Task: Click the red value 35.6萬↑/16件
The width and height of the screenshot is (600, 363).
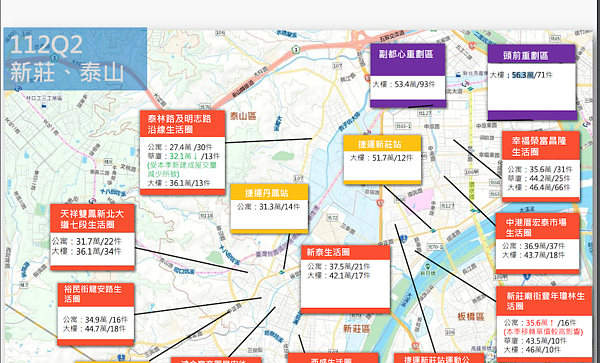Action: click(551, 323)
